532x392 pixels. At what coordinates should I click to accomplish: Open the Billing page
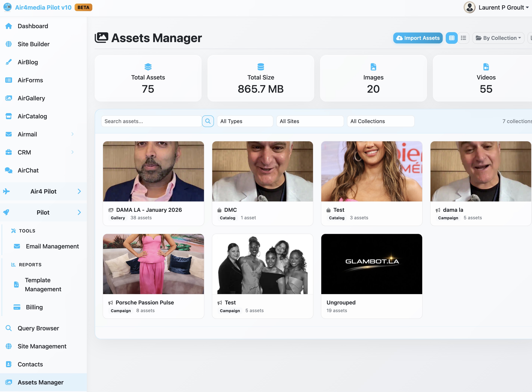click(x=34, y=307)
